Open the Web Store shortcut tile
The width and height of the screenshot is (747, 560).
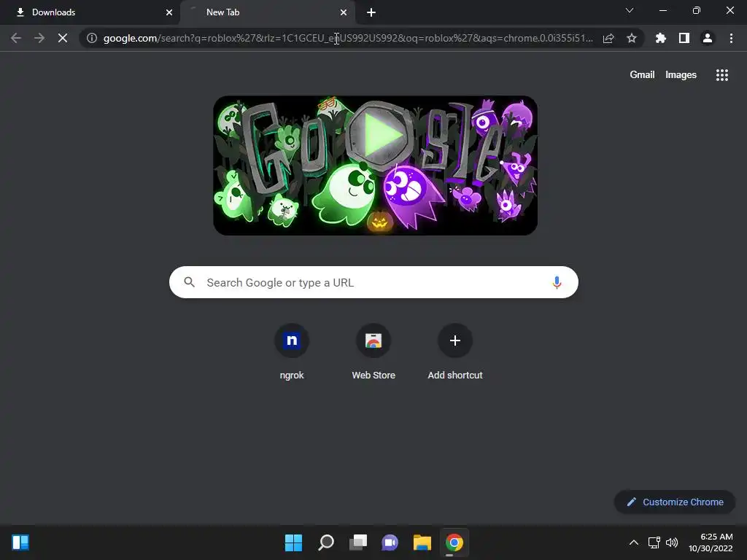pos(373,352)
